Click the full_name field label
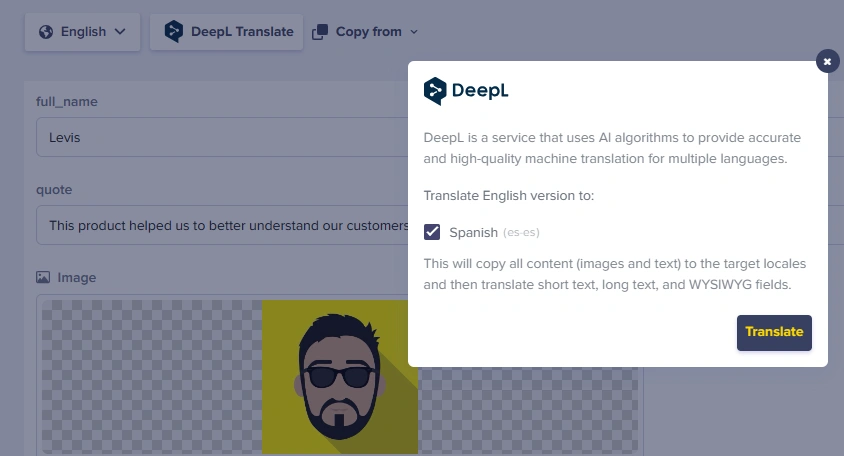The height and width of the screenshot is (456, 844). click(67, 102)
